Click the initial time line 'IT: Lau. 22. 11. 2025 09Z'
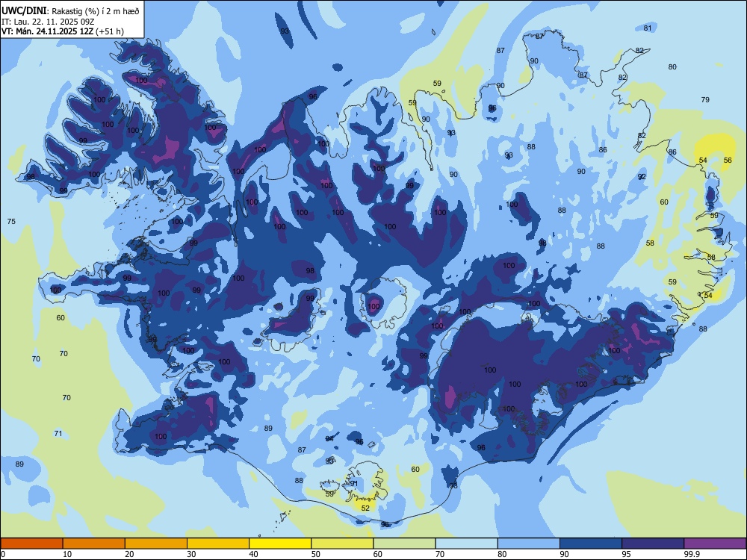This screenshot has height=560, width=747. (x=46, y=22)
